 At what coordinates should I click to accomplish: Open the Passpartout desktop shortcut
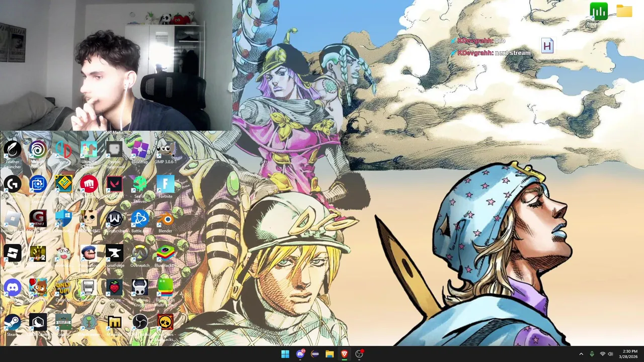click(89, 256)
